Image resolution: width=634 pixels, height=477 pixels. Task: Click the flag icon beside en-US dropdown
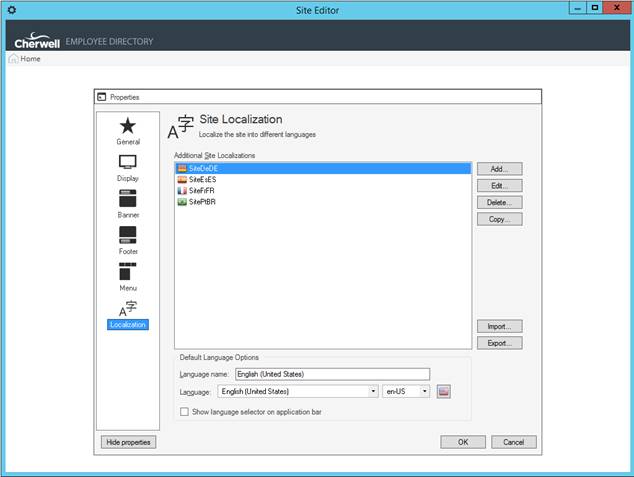(x=444, y=391)
